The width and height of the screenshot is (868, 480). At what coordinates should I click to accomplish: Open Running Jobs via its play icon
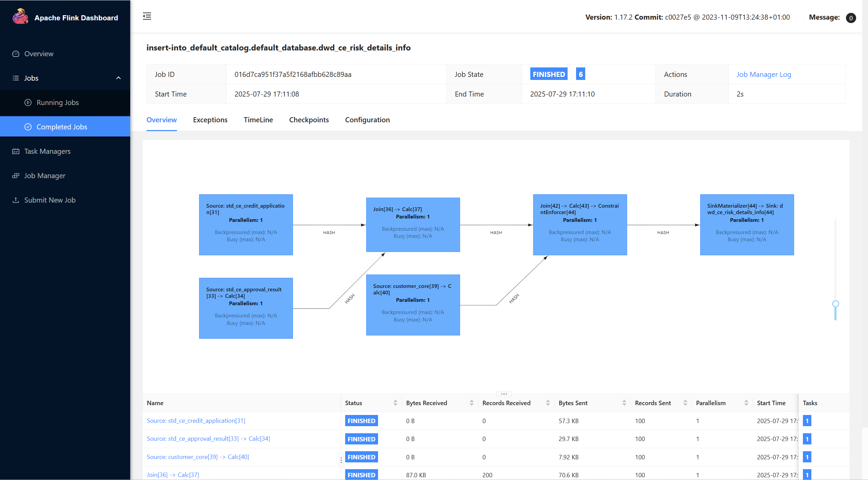point(28,102)
